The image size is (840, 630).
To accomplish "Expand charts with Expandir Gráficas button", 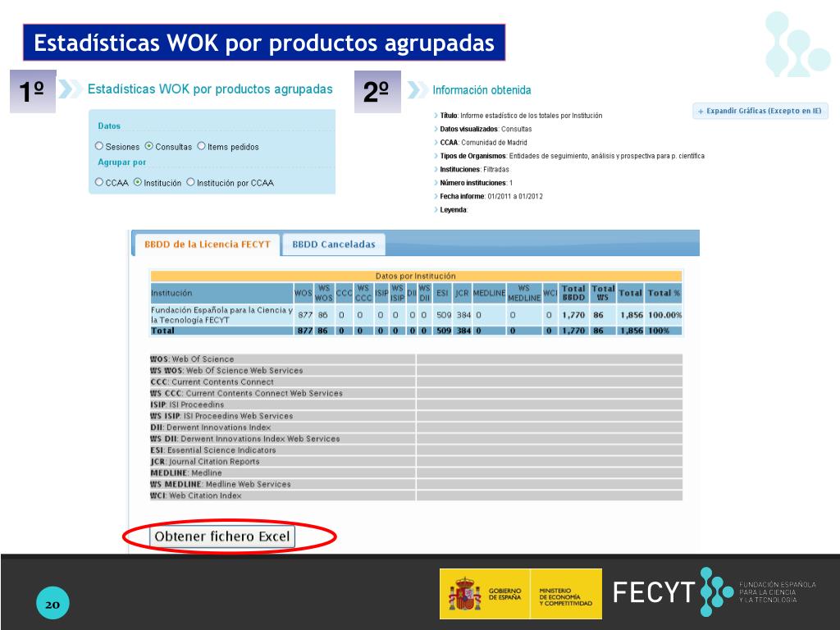I will (760, 111).
